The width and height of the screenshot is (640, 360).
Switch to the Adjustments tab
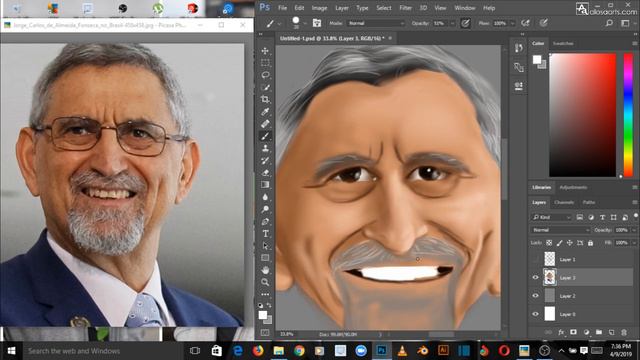[573, 187]
